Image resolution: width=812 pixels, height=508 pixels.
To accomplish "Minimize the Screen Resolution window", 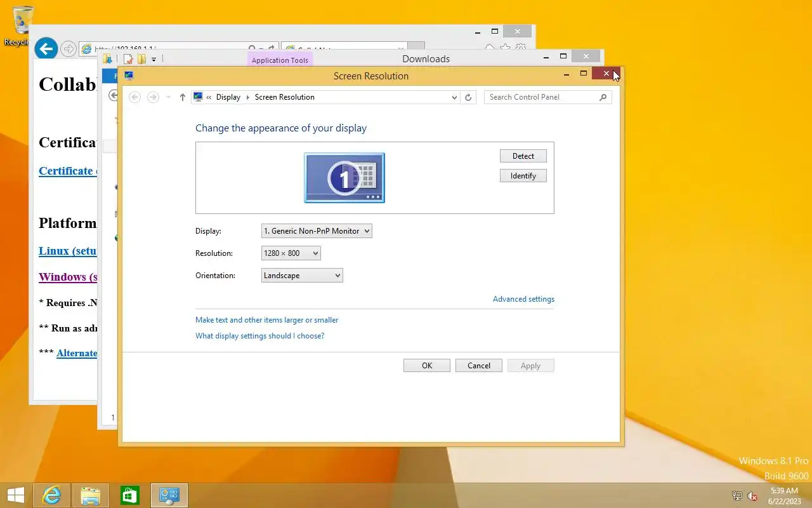I will (566, 74).
